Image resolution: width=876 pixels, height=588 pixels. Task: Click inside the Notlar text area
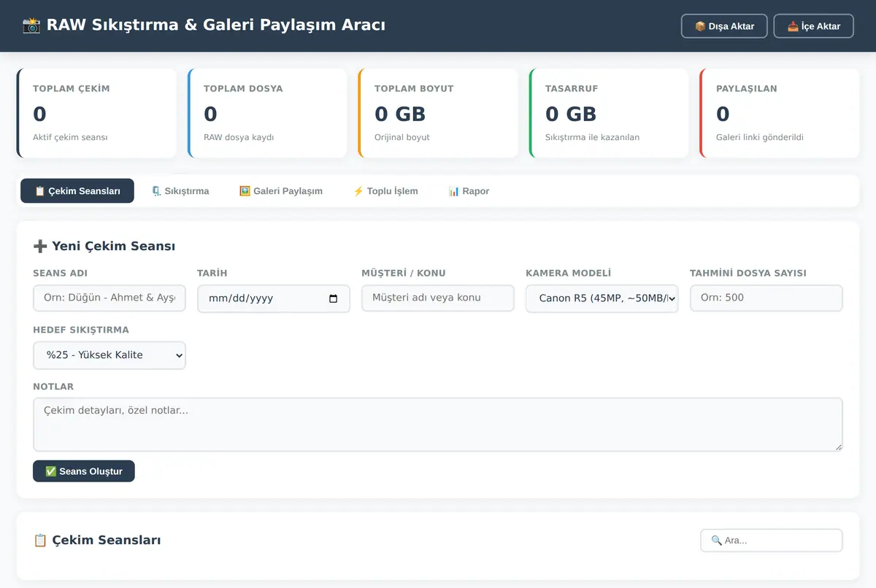click(438, 425)
